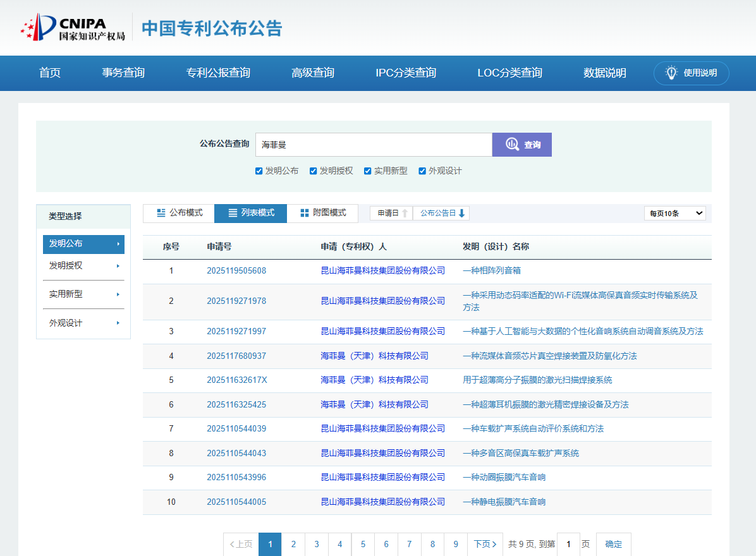Uncheck the 发明公布 checkbox

click(x=259, y=171)
